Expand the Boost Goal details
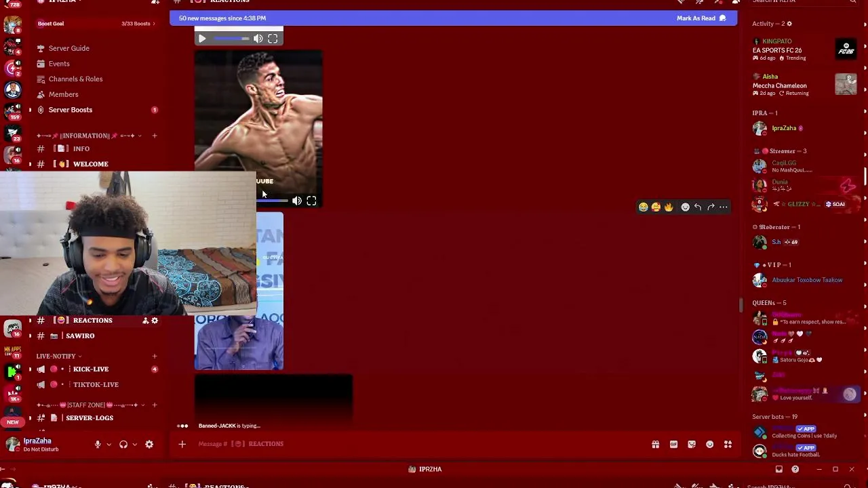 [x=96, y=24]
